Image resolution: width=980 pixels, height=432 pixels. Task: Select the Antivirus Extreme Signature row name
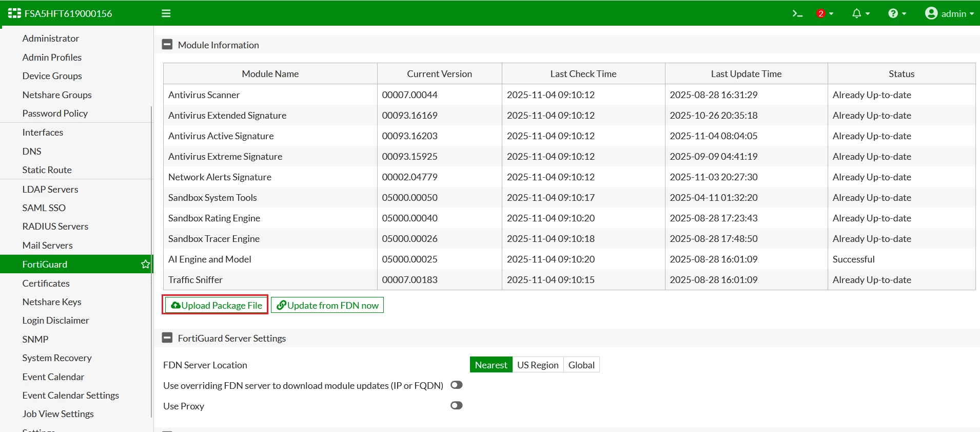pyautogui.click(x=225, y=156)
